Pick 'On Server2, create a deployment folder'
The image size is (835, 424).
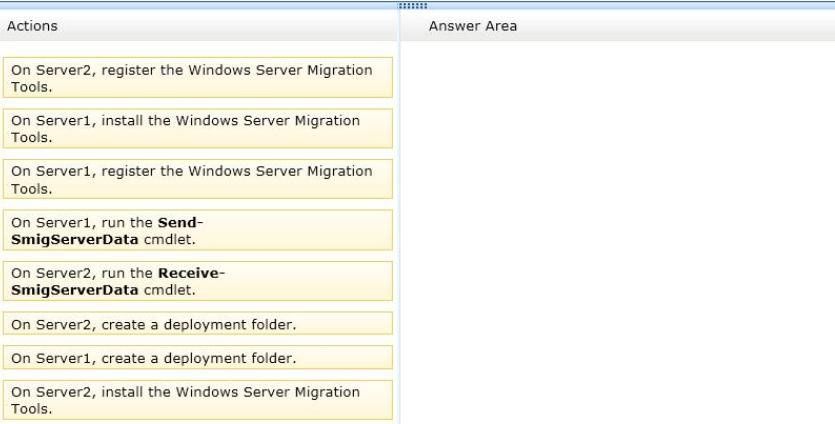coord(198,324)
